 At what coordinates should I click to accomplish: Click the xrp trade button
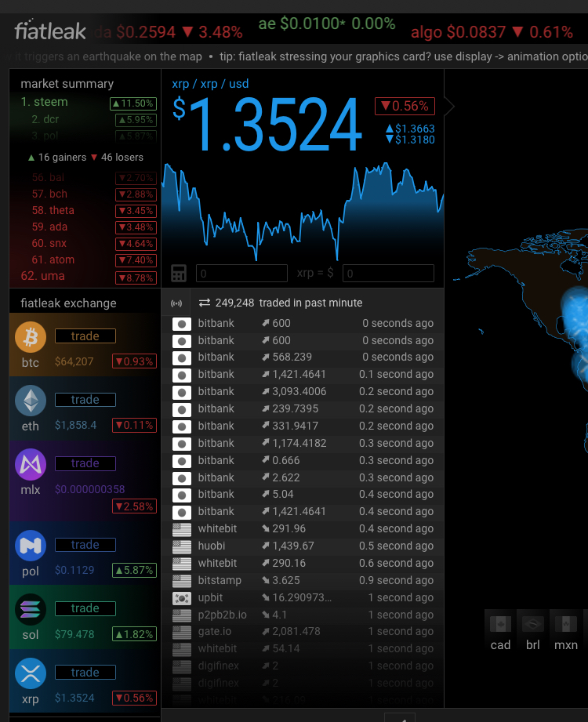coord(85,673)
